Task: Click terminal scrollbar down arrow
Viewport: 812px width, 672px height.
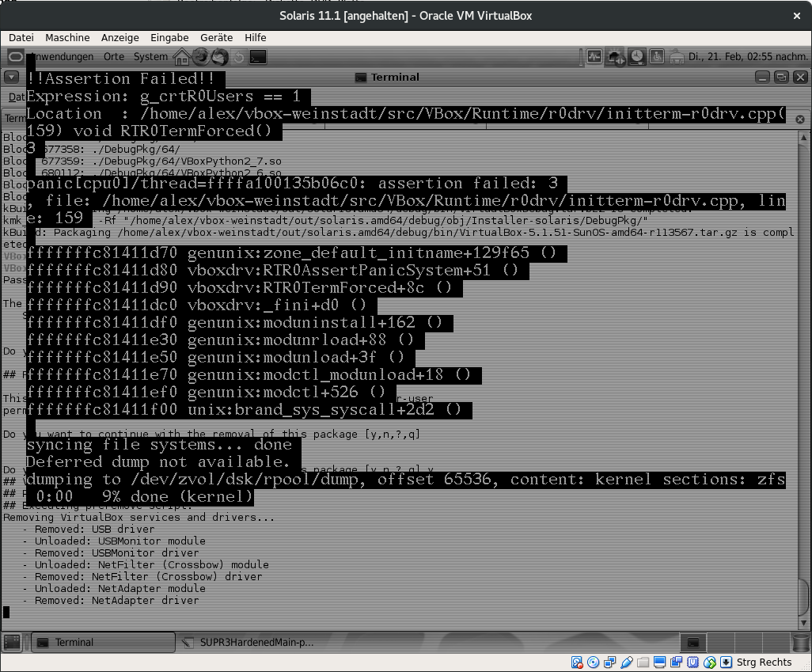Action: pos(804,623)
